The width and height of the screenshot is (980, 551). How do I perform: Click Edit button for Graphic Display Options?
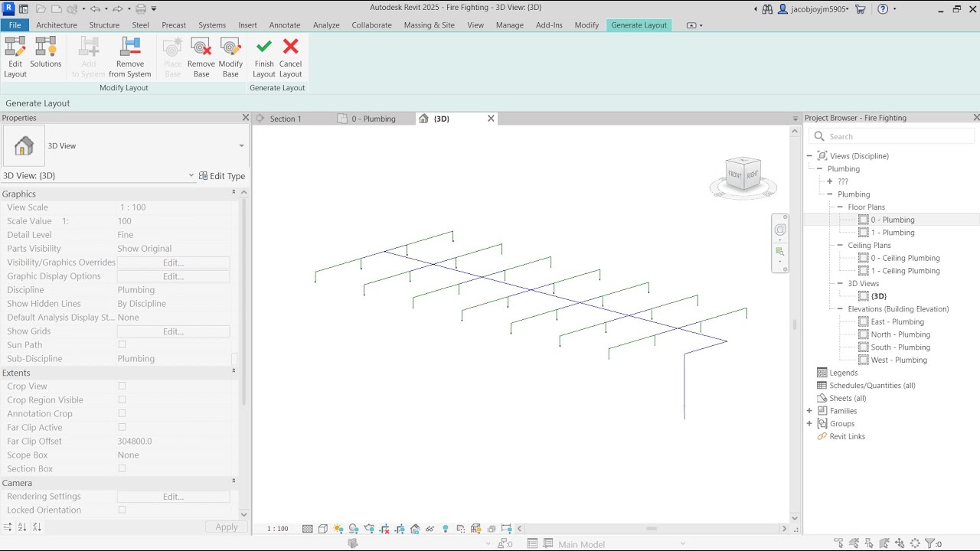tap(173, 276)
